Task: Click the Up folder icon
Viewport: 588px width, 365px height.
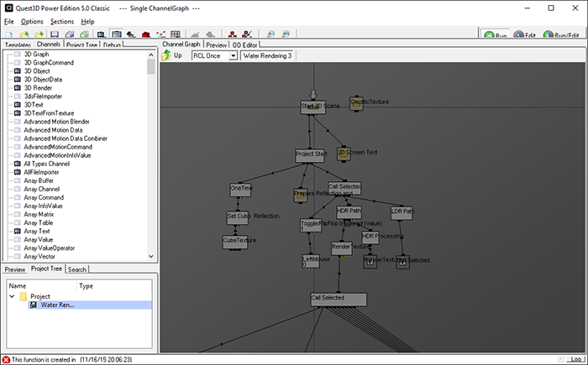Action: click(x=166, y=55)
